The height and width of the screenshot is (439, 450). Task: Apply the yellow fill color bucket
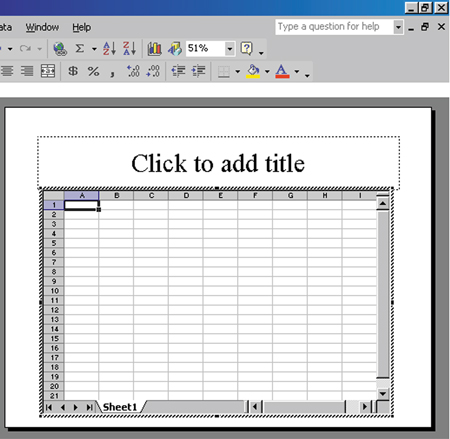click(x=253, y=71)
